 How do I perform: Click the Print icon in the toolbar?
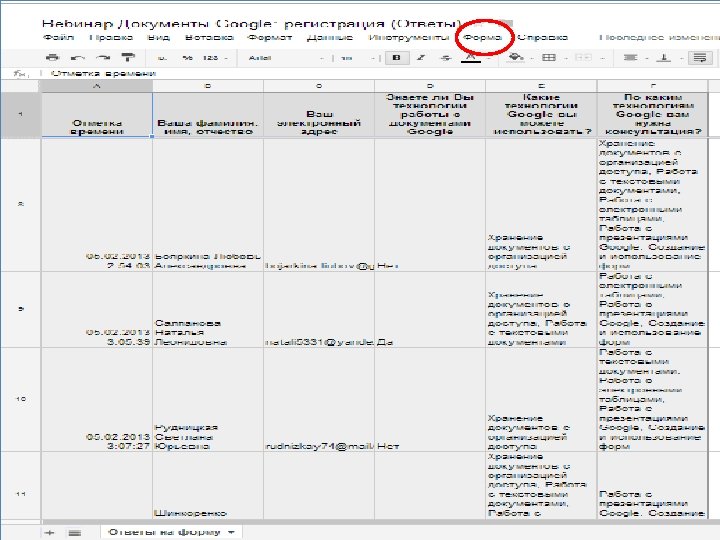pyautogui.click(x=52, y=58)
